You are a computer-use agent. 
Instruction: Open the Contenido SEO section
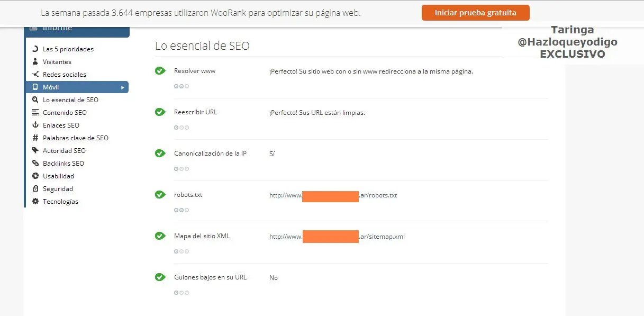point(65,113)
